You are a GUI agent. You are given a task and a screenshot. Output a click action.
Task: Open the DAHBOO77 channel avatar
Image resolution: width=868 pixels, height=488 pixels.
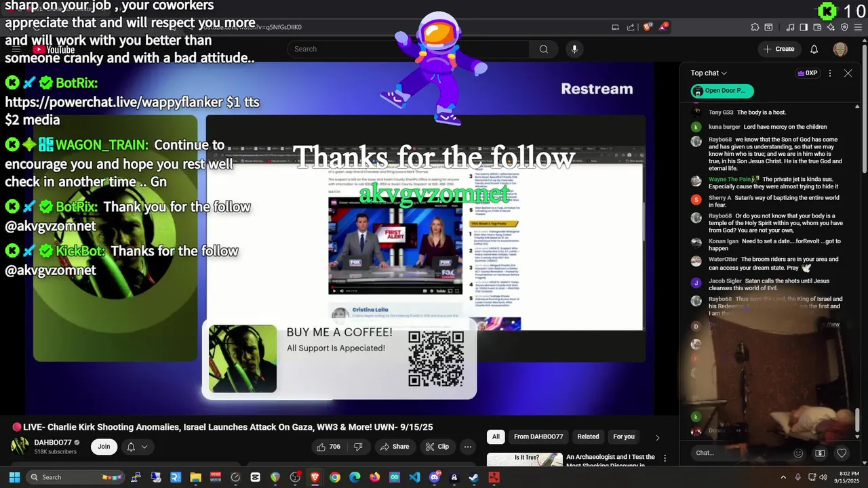point(20,447)
